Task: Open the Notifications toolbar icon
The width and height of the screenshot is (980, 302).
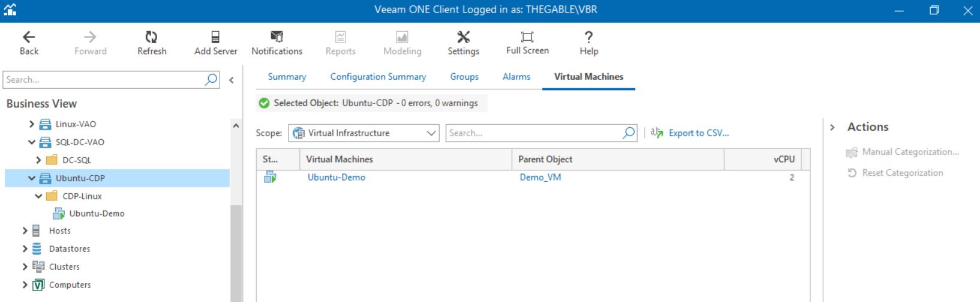Action: [x=276, y=37]
